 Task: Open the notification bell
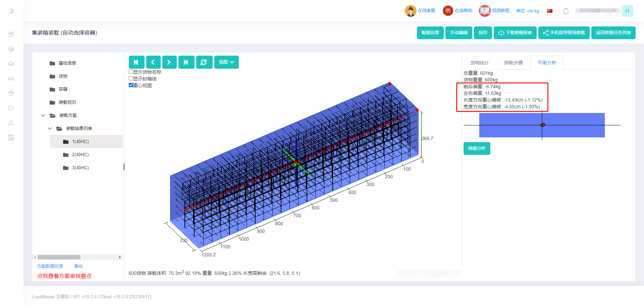click(566, 11)
